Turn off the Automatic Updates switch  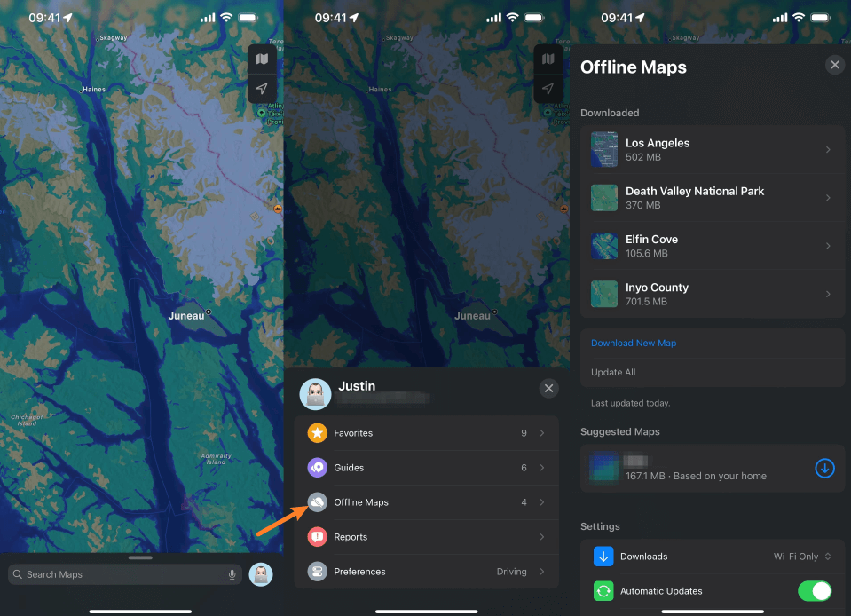tap(815, 591)
